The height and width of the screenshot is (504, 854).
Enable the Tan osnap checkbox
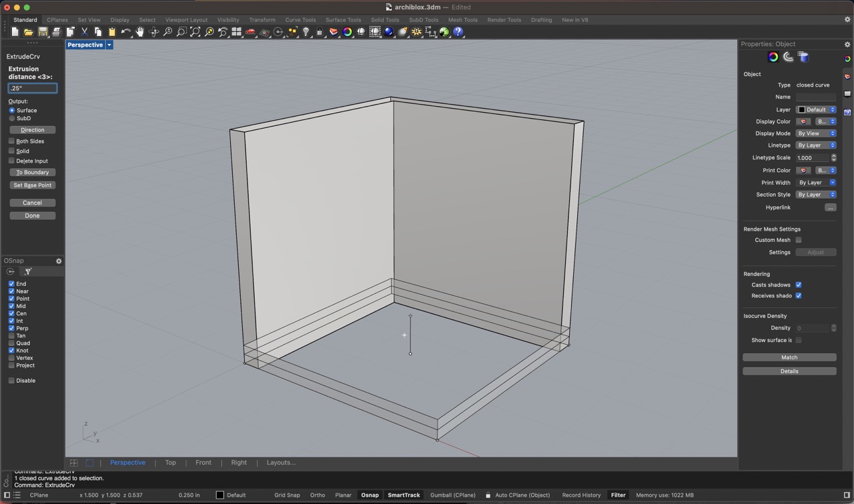[11, 336]
